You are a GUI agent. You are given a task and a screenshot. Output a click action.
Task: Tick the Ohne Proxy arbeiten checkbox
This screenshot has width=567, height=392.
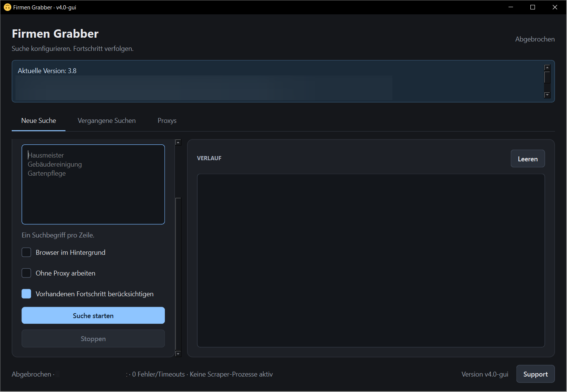26,273
